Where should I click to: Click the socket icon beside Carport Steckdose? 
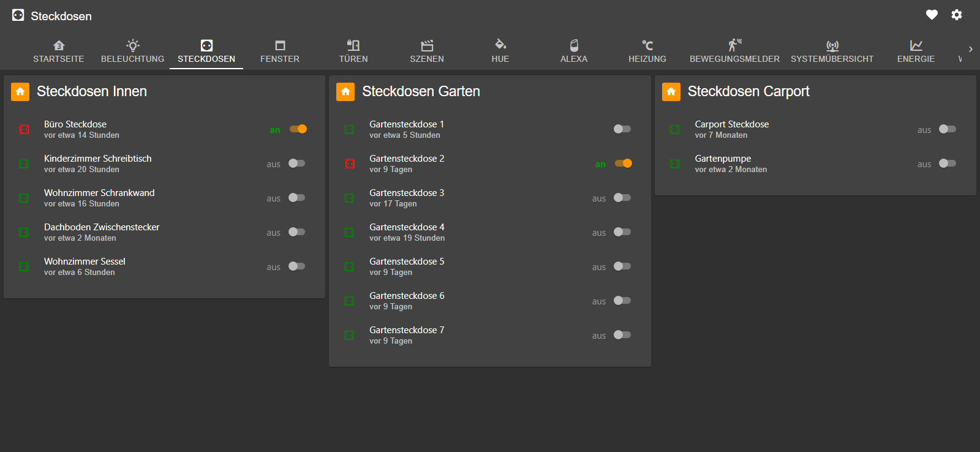tap(674, 129)
